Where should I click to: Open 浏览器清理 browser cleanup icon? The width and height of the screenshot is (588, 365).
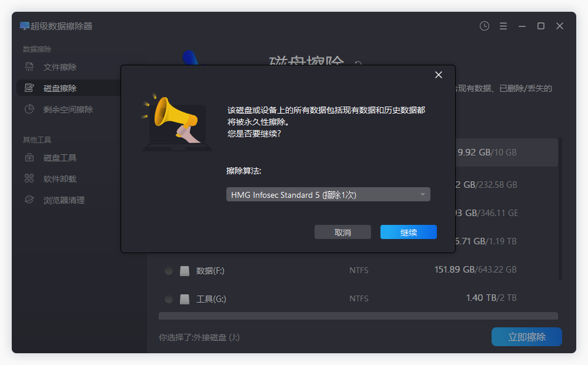29,200
